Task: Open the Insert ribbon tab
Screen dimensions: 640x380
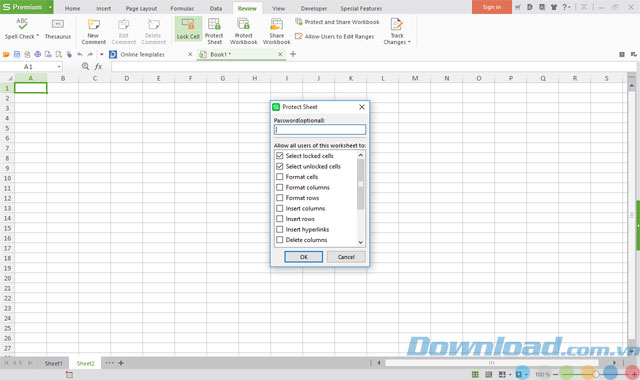Action: click(x=103, y=8)
